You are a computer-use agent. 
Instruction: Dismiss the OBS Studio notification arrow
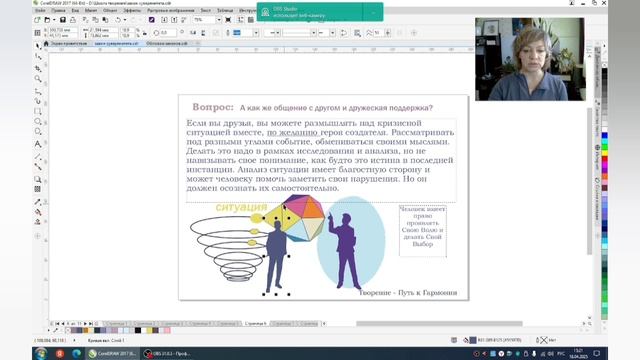click(373, 12)
